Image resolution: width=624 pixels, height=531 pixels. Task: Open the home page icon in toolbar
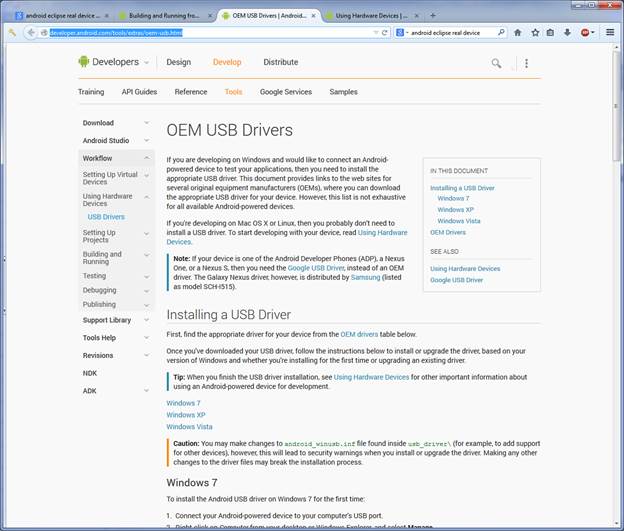517,33
